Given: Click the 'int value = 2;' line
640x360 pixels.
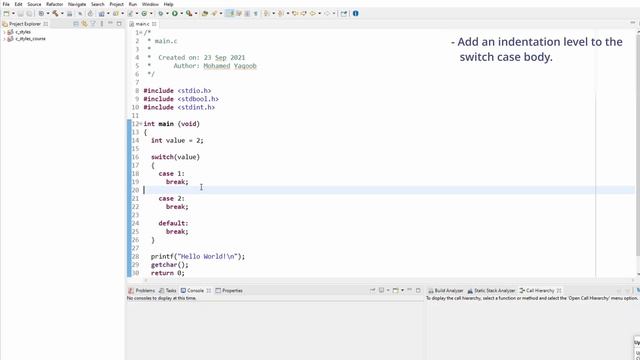Looking at the screenshot, I should (x=177, y=140).
